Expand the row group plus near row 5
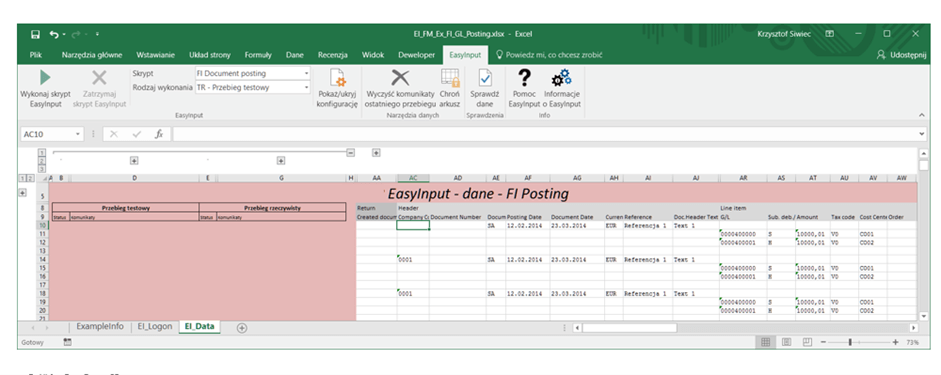The height and width of the screenshot is (375, 941). (23, 193)
